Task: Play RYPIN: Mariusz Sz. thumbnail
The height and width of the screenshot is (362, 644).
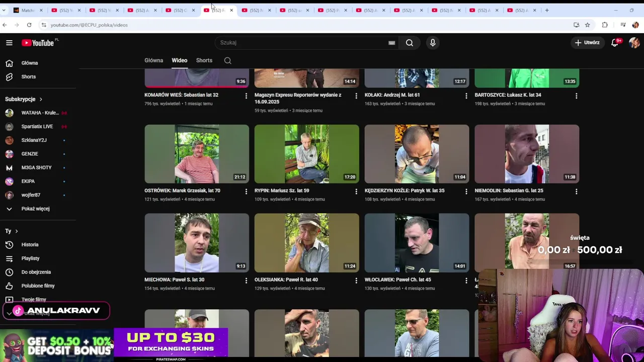Action: [307, 154]
